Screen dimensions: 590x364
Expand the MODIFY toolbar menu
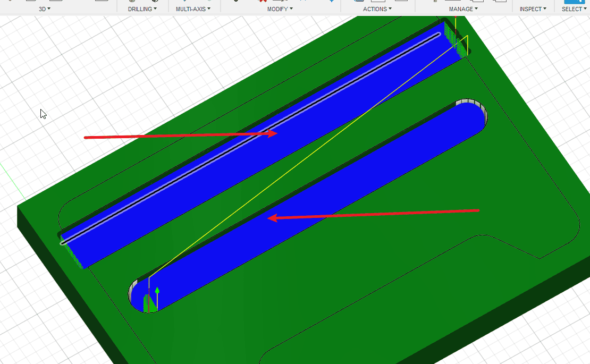(x=280, y=9)
